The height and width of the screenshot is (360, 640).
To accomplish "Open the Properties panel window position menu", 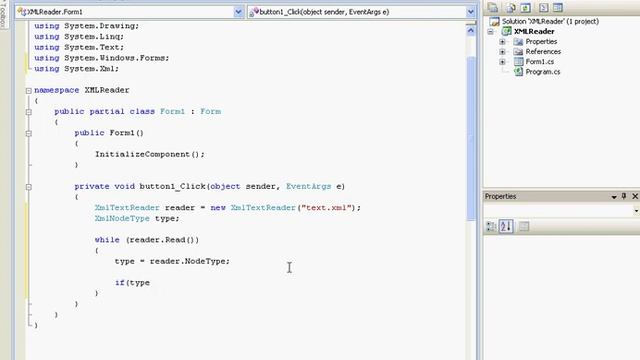I will [x=614, y=197].
